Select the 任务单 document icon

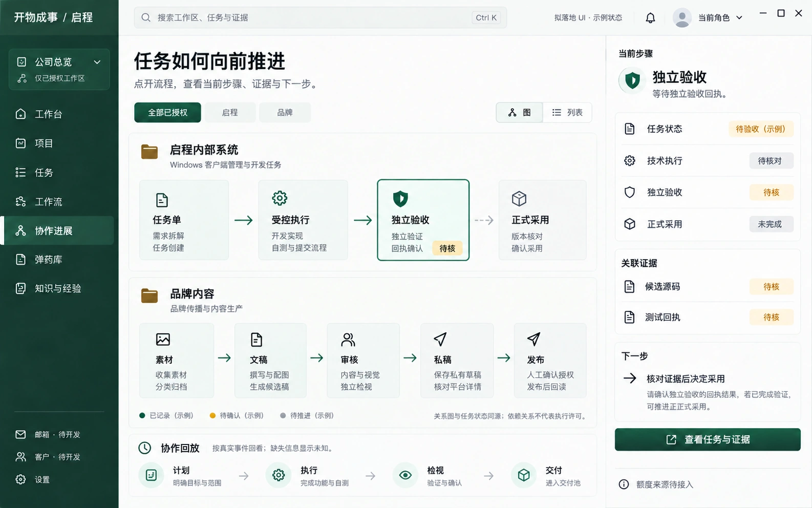click(x=162, y=200)
